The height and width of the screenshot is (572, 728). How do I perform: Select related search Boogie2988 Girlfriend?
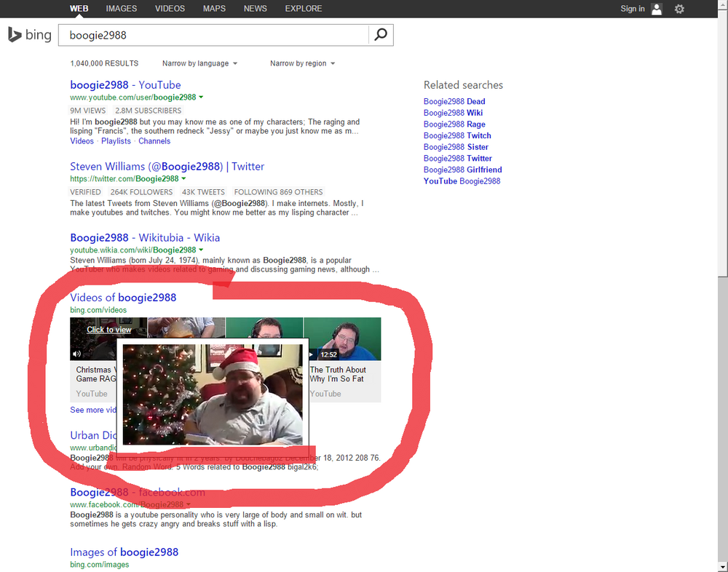click(x=462, y=170)
